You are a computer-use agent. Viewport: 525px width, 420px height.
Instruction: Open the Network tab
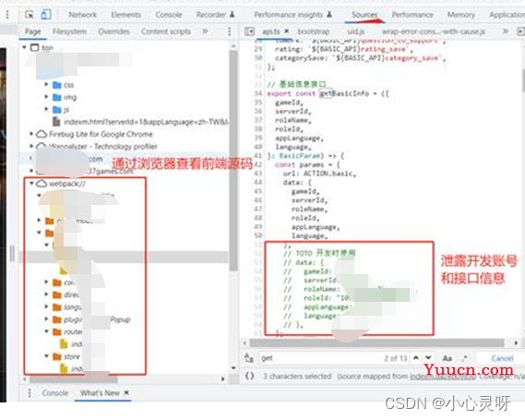[x=82, y=15]
